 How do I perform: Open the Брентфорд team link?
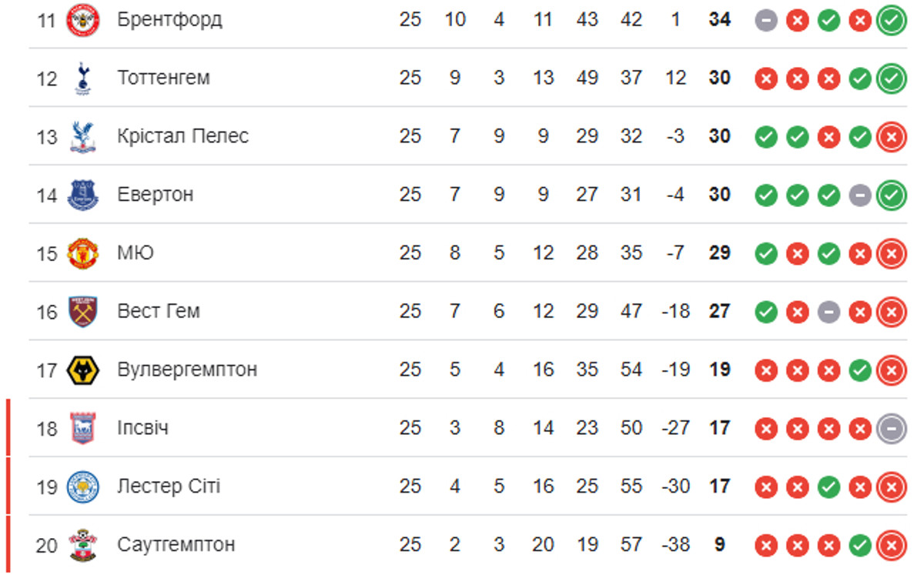[x=169, y=19]
